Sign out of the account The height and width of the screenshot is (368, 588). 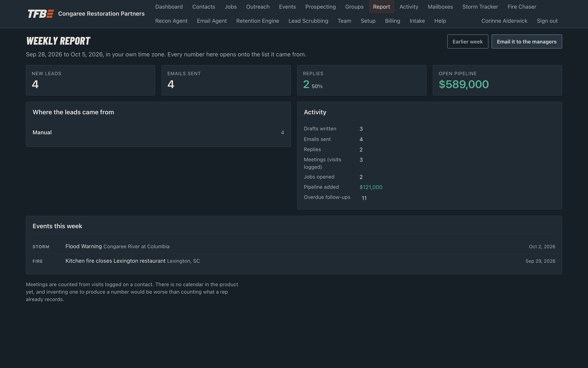coord(547,21)
